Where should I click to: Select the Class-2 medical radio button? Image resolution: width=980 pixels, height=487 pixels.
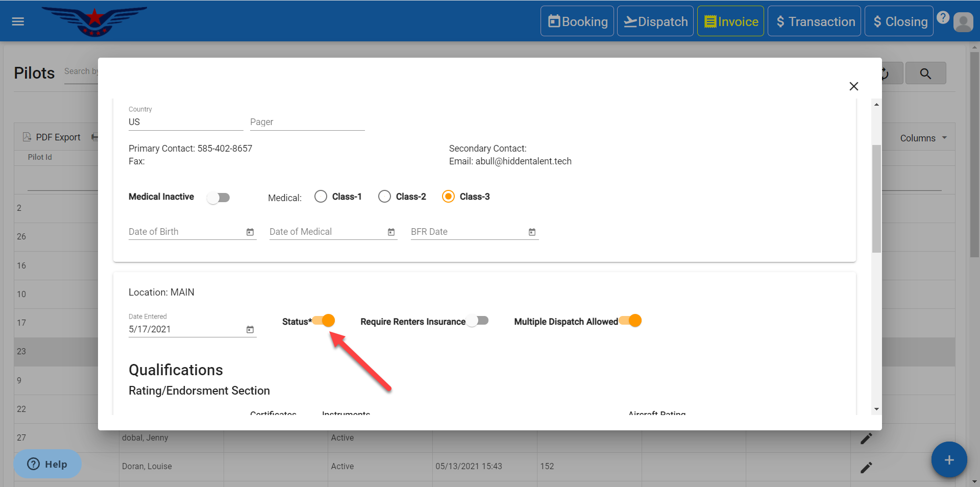click(384, 197)
